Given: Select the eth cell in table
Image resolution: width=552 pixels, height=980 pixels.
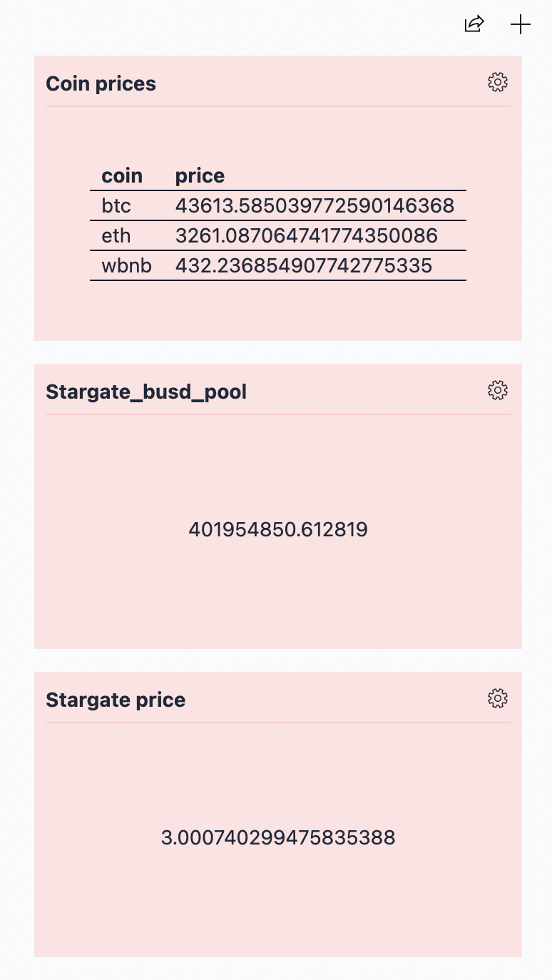Looking at the screenshot, I should (116, 236).
